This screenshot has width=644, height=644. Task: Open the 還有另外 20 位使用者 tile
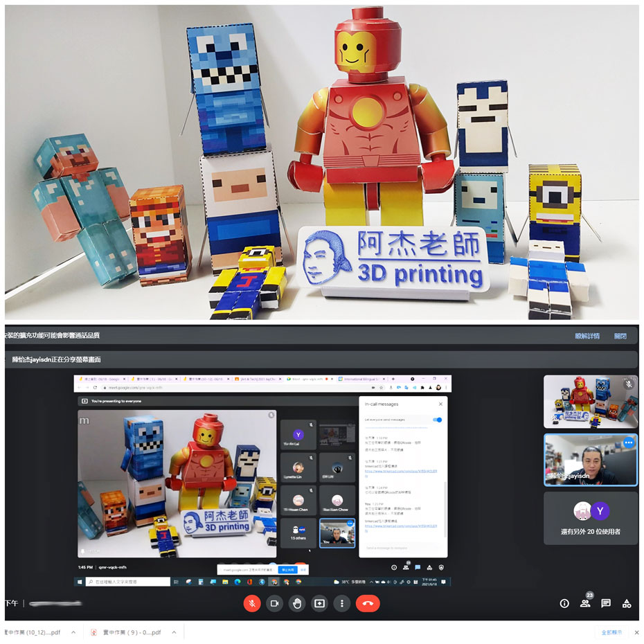click(x=591, y=519)
